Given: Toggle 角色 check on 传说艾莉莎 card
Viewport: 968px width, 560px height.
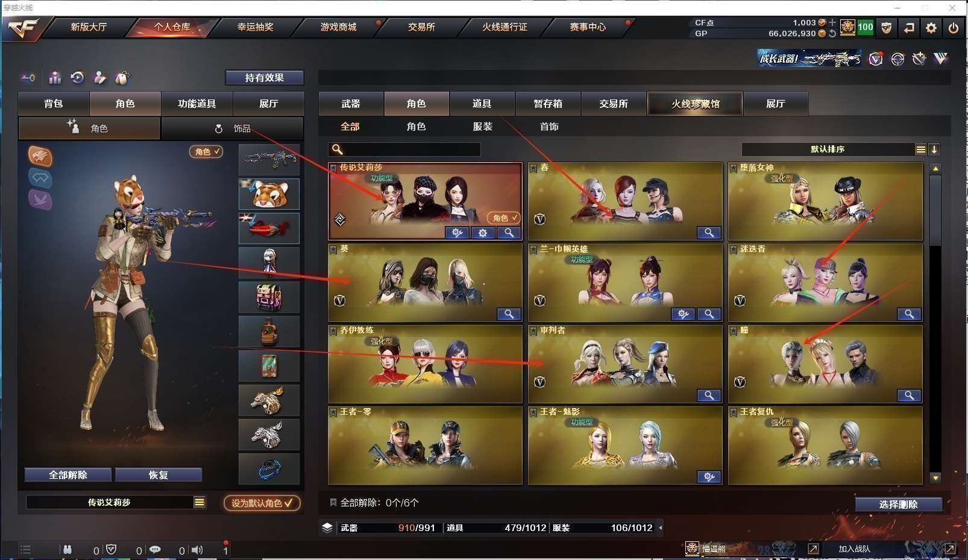Looking at the screenshot, I should (503, 218).
